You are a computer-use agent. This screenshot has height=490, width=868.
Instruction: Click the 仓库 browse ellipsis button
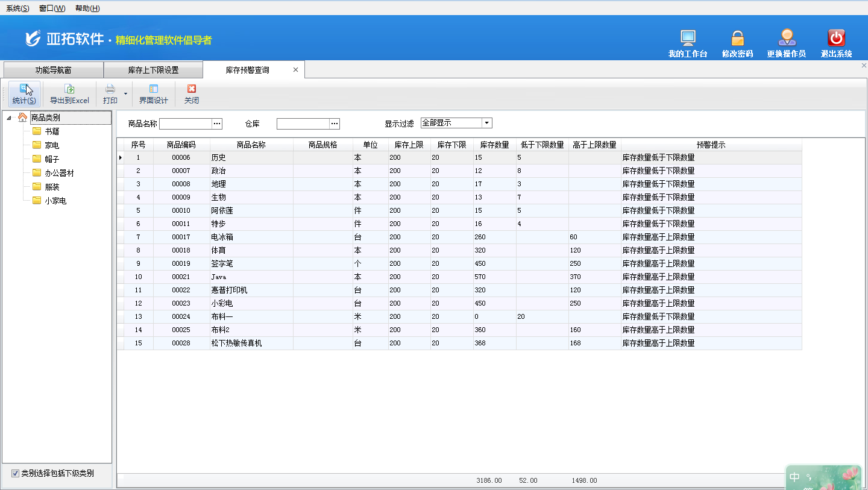point(335,124)
